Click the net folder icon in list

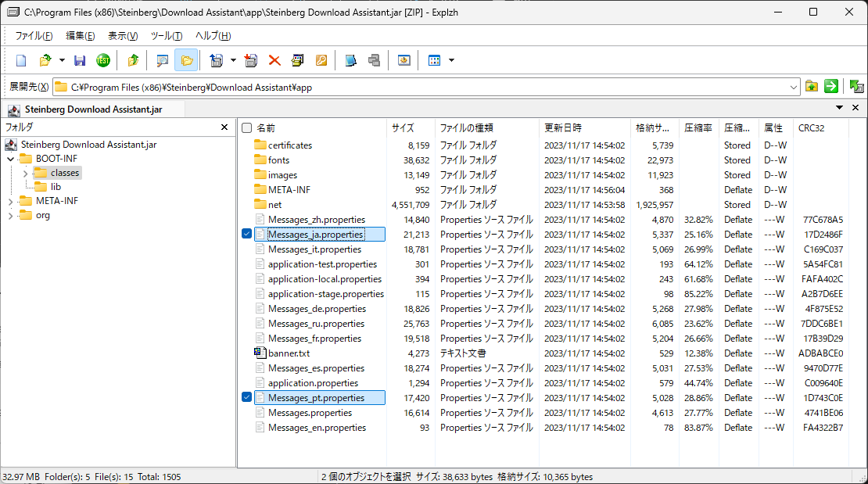[x=260, y=204]
